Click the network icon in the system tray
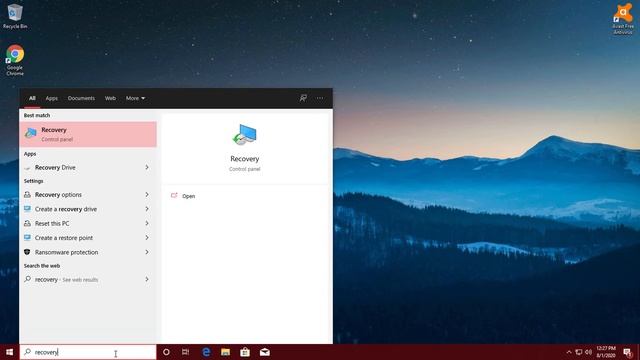 [578, 352]
